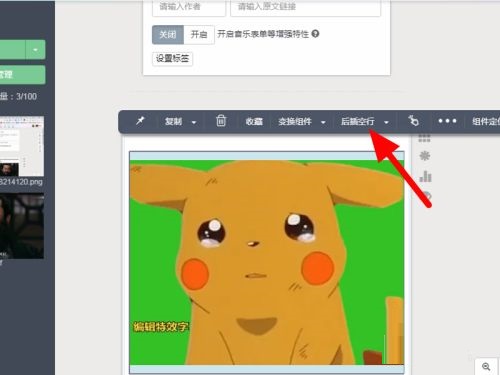
Task: Click the 编辑特效字 caption on image
Action: pos(160,327)
